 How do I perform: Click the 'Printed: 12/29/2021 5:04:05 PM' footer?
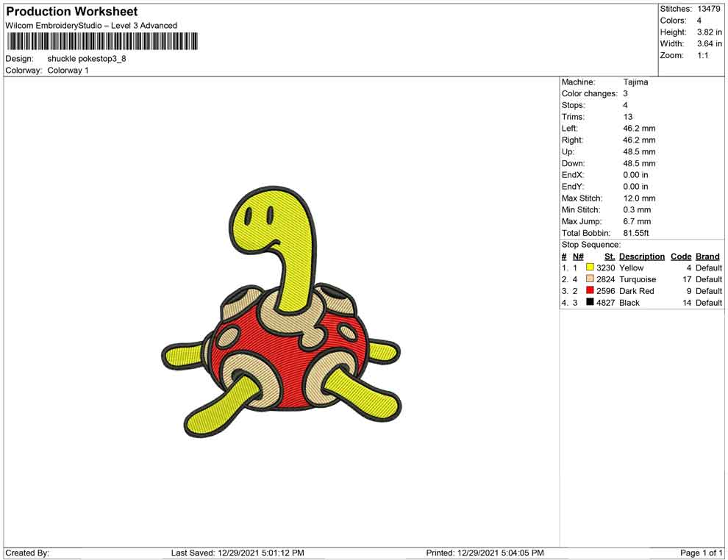point(485,553)
